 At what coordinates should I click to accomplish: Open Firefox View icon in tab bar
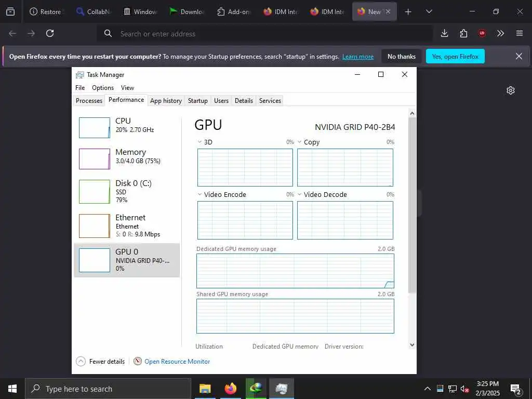(x=10, y=11)
